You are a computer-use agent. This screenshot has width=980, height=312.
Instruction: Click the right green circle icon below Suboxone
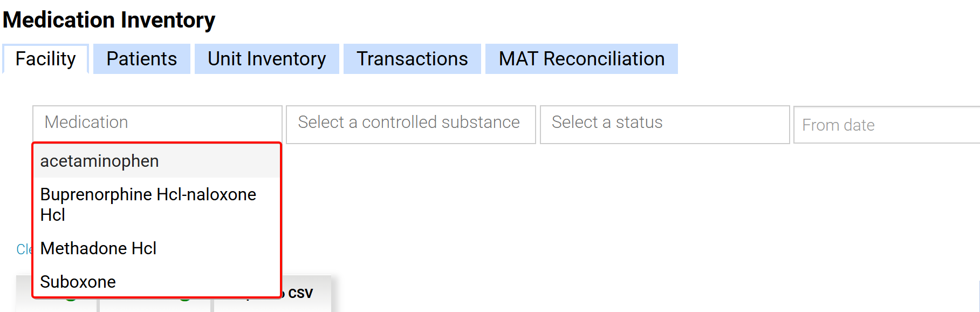pos(185,299)
